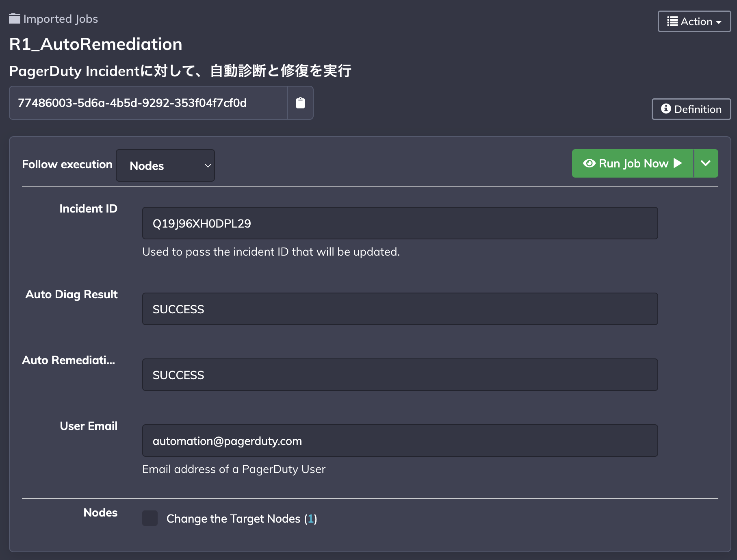737x560 pixels.
Task: Click the truncated Auto Remediati... label
Action: tap(68, 360)
